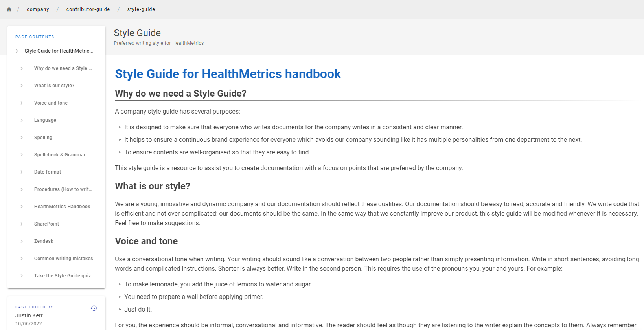Click chevron beside Common writing mistakes
The width and height of the screenshot is (644, 330).
click(22, 258)
